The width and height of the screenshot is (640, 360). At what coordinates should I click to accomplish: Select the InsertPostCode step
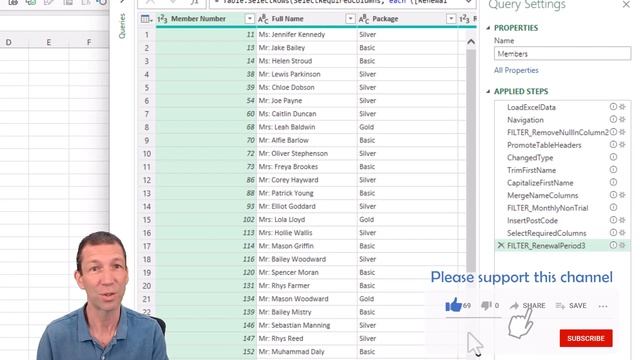532,221
